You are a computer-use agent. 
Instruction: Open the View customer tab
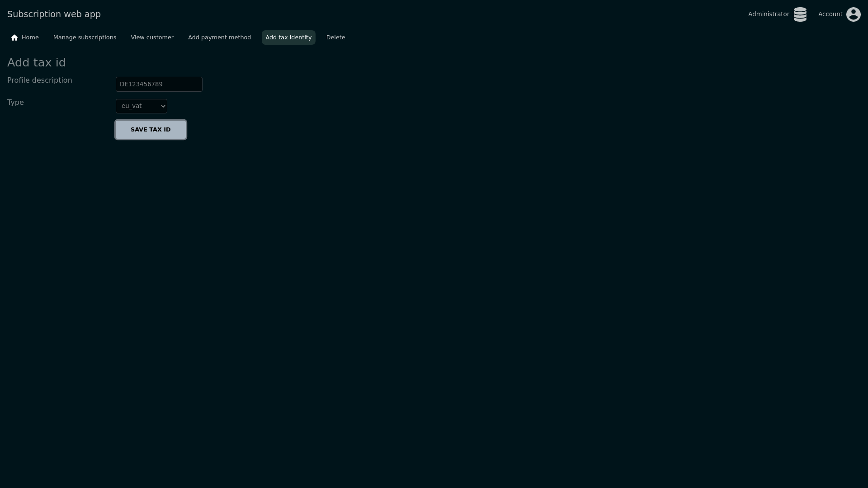(152, 38)
